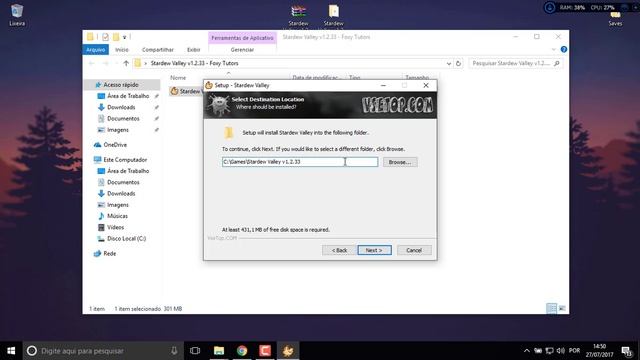Image resolution: width=640 pixels, height=360 pixels.
Task: Open the red Camtasia taskbar icon
Action: 265,351
